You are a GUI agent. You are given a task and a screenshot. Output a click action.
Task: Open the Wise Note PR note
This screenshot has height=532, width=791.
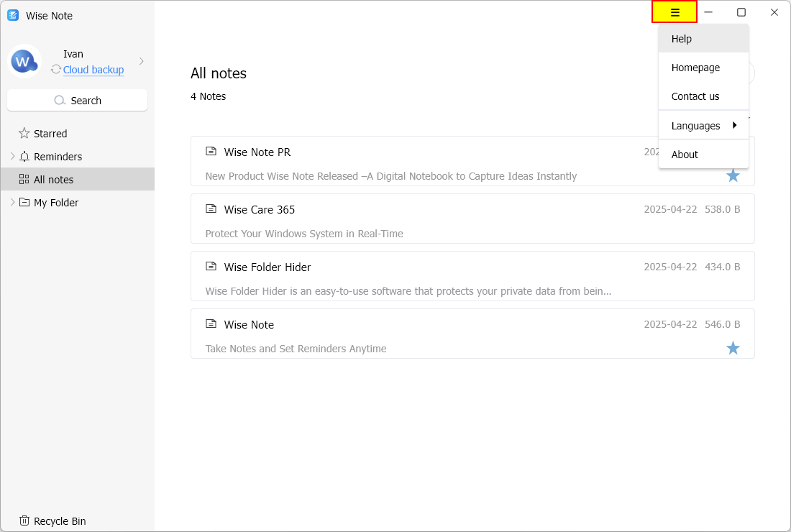point(472,161)
